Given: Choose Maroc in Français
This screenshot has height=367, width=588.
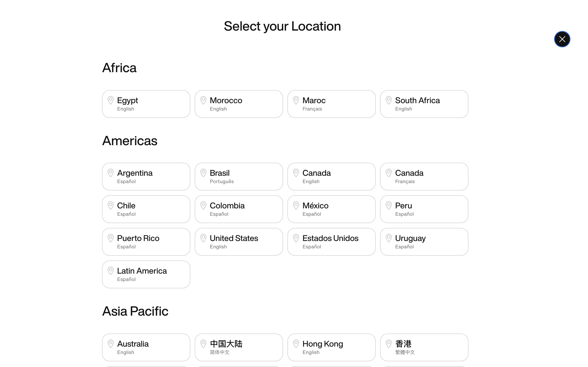Looking at the screenshot, I should [331, 104].
